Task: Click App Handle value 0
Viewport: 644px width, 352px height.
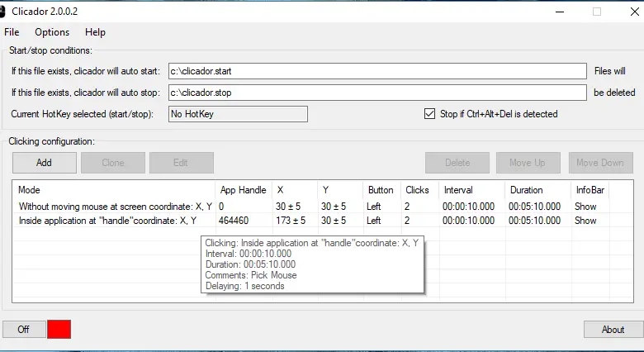Action: pos(221,207)
